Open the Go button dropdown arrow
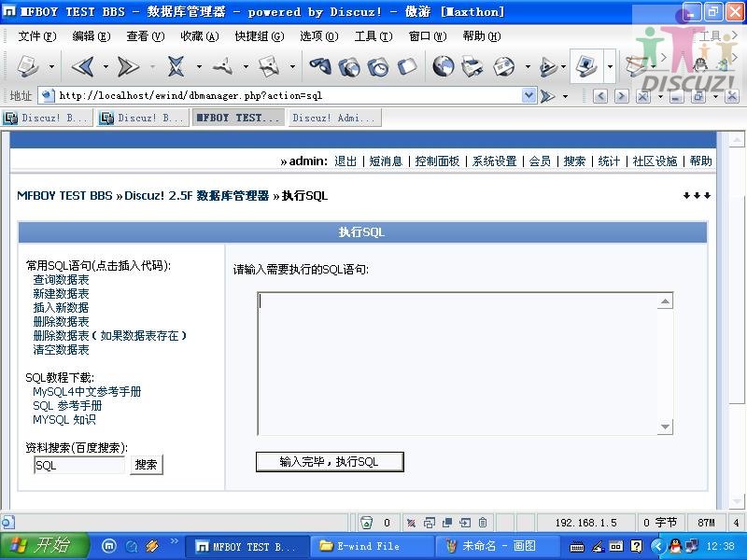The height and width of the screenshot is (560, 747). pyautogui.click(x=566, y=97)
